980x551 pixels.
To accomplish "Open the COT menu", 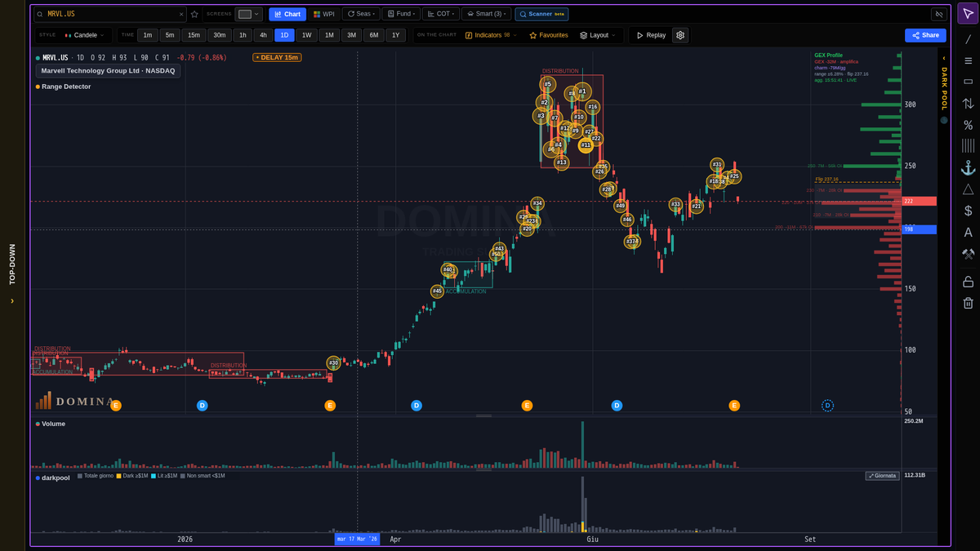I will click(440, 14).
